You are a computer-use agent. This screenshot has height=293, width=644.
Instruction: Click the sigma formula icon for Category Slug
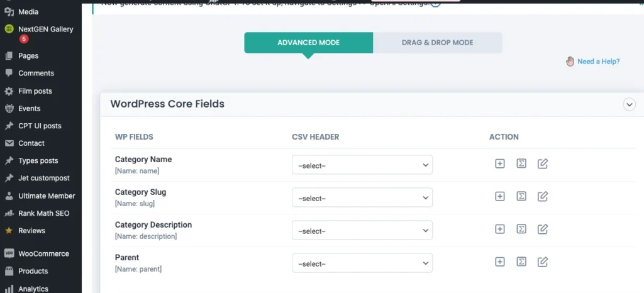[x=521, y=197]
